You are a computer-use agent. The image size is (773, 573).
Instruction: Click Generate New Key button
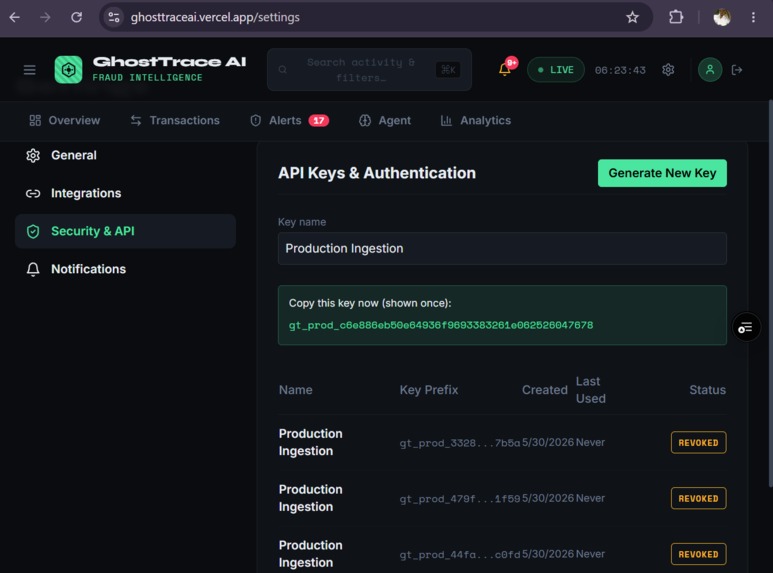[x=662, y=173]
